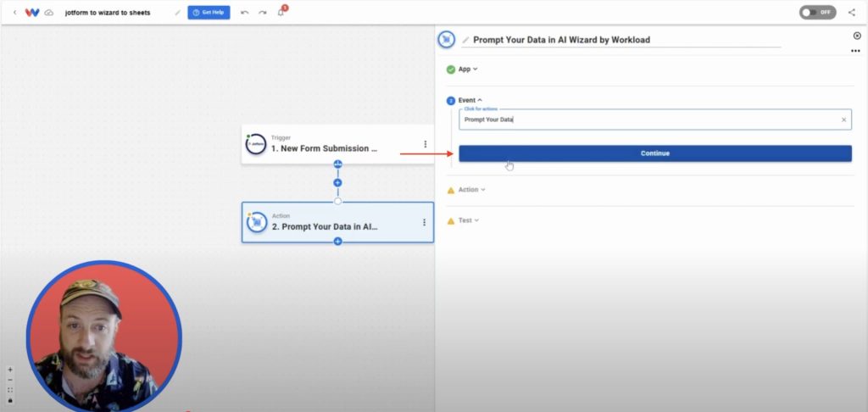Collapse the Event section
Image resolution: width=868 pixels, height=412 pixels.
[470, 100]
